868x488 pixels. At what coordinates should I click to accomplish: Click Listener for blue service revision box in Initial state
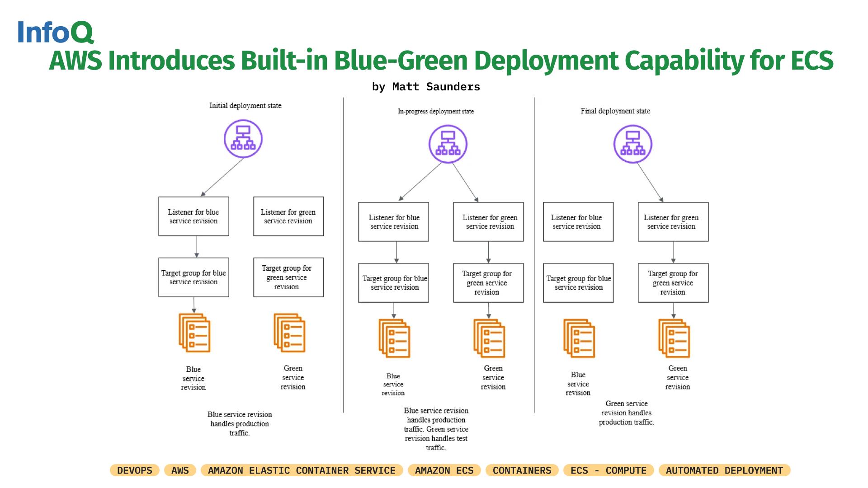pos(193,216)
